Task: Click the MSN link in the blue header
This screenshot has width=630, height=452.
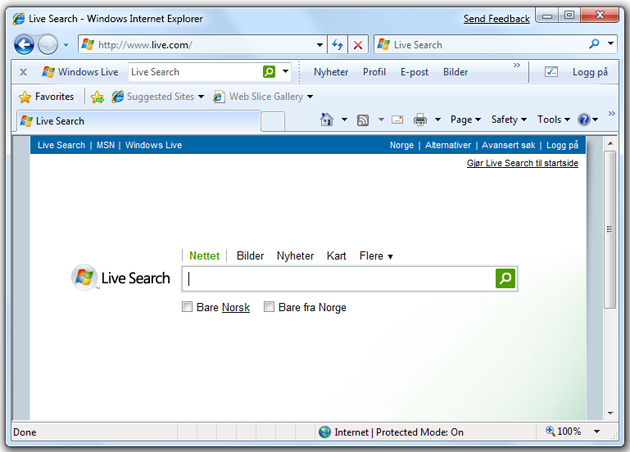Action: click(x=105, y=145)
